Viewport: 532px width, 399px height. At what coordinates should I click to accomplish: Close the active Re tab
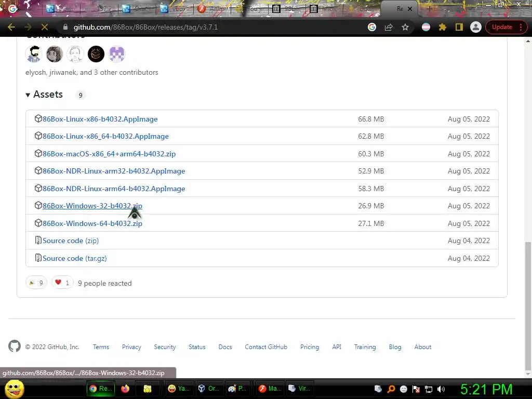pos(410,9)
